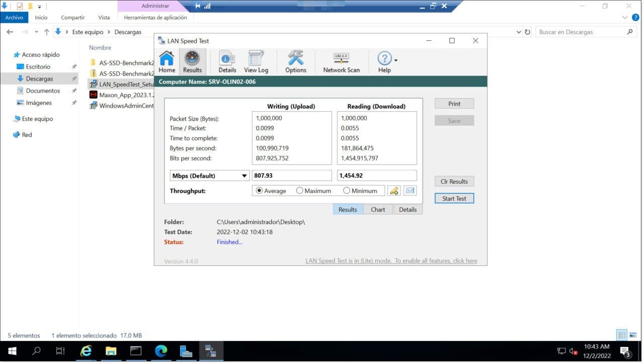
Task: Open taskbar search magnifier
Action: [36, 351]
